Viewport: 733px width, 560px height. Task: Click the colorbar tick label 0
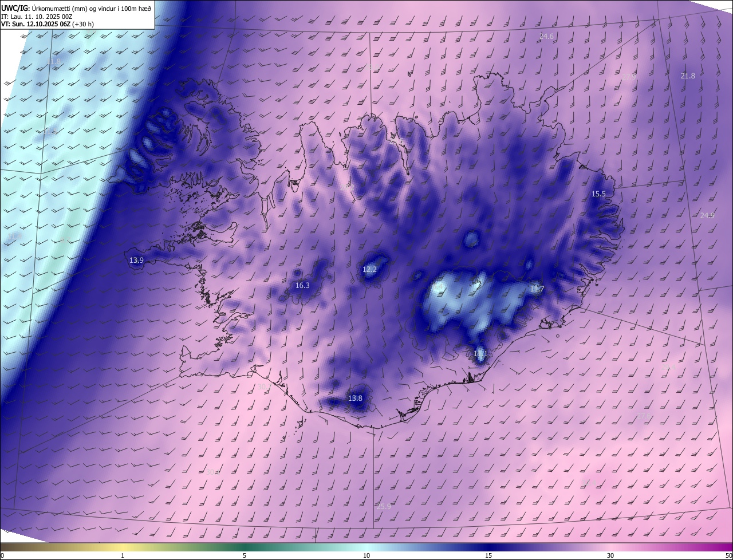point(2,555)
